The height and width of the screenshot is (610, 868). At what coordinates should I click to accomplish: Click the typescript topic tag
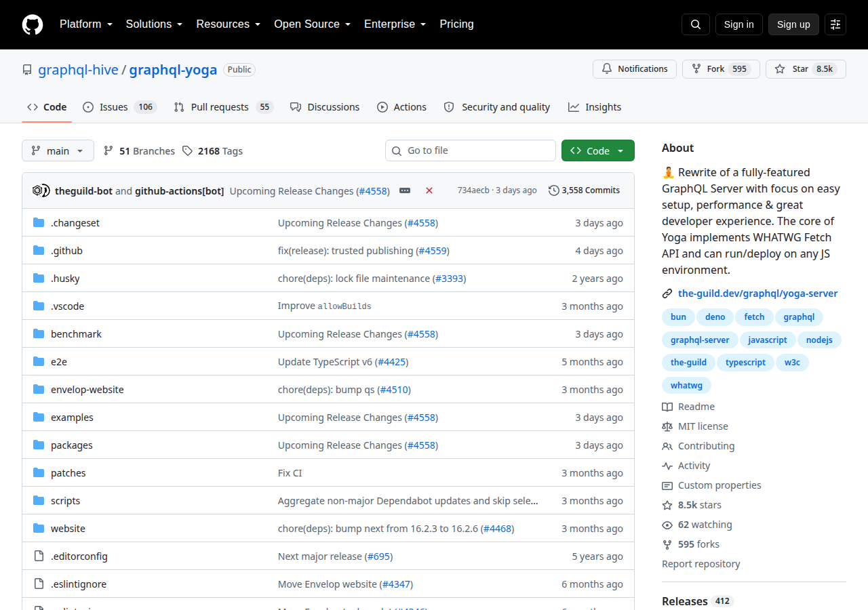tap(745, 363)
